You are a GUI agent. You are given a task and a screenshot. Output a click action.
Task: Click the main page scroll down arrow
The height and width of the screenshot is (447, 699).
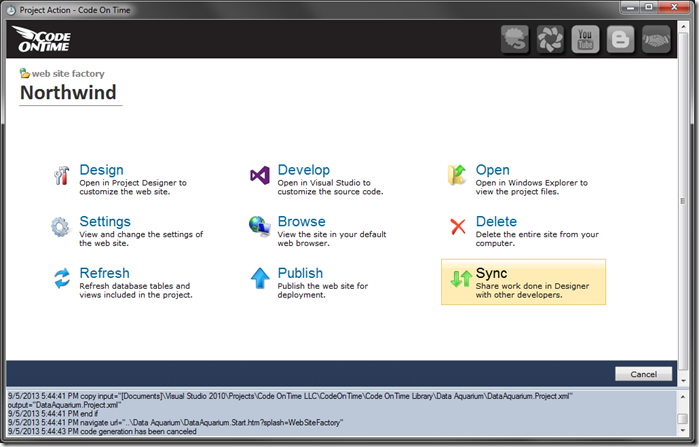tap(683, 381)
